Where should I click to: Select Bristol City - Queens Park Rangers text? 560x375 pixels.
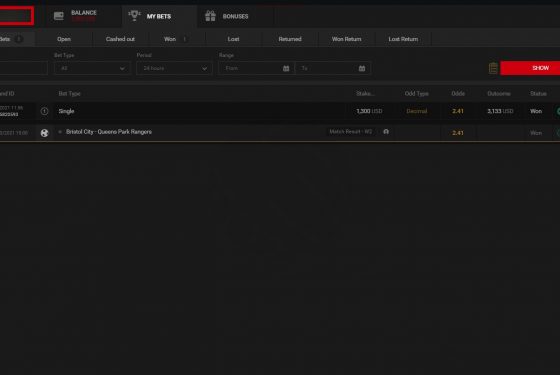(109, 132)
